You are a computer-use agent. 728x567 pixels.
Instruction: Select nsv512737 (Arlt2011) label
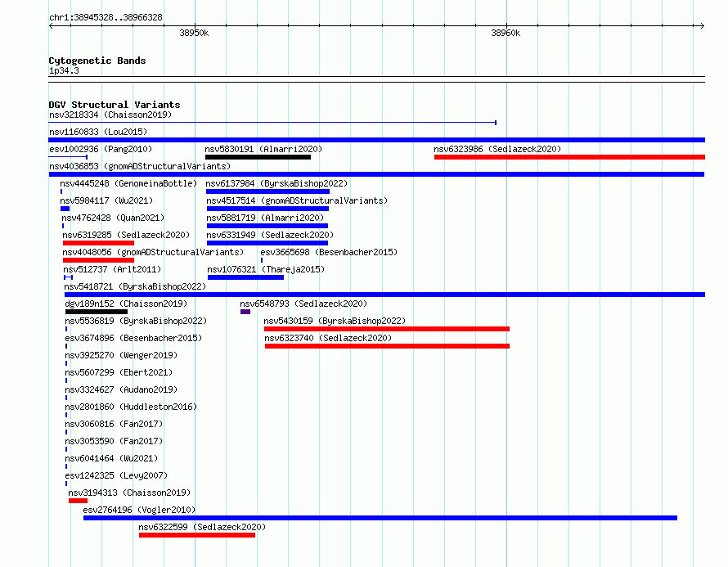click(112, 269)
